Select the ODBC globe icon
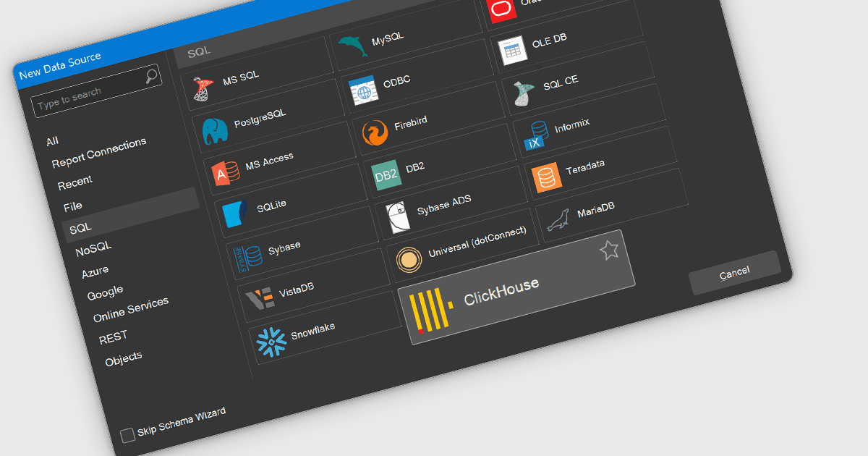This screenshot has width=868, height=456. (362, 90)
